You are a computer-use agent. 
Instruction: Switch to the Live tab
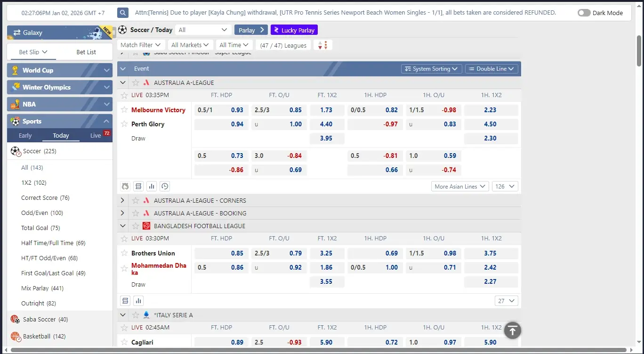[96, 135]
